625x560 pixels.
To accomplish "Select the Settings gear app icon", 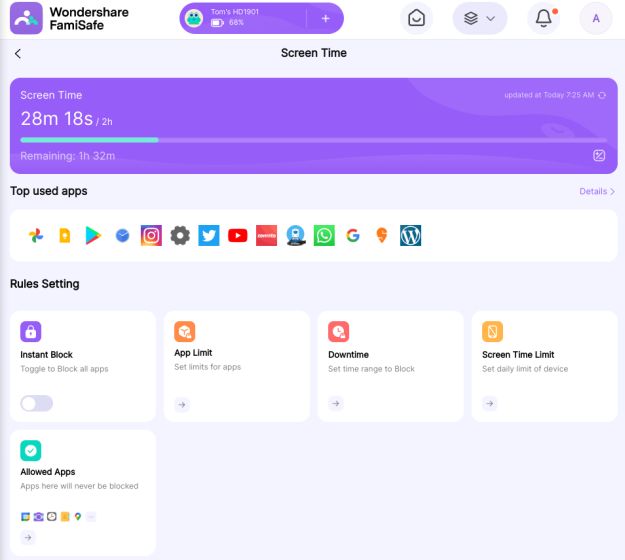I will tap(180, 236).
